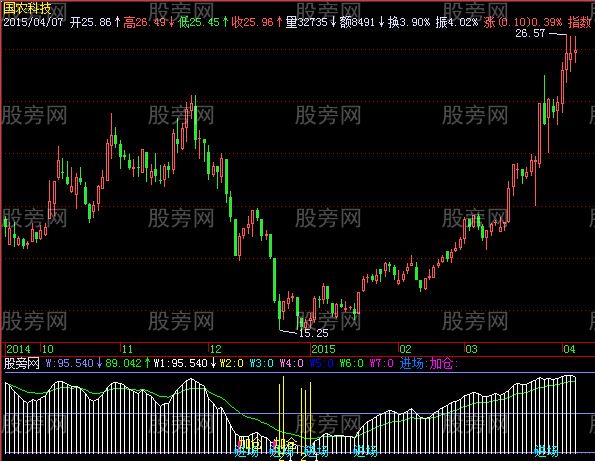Select the 03 month marker on time axis
This screenshot has width=595, height=461.
[471, 349]
